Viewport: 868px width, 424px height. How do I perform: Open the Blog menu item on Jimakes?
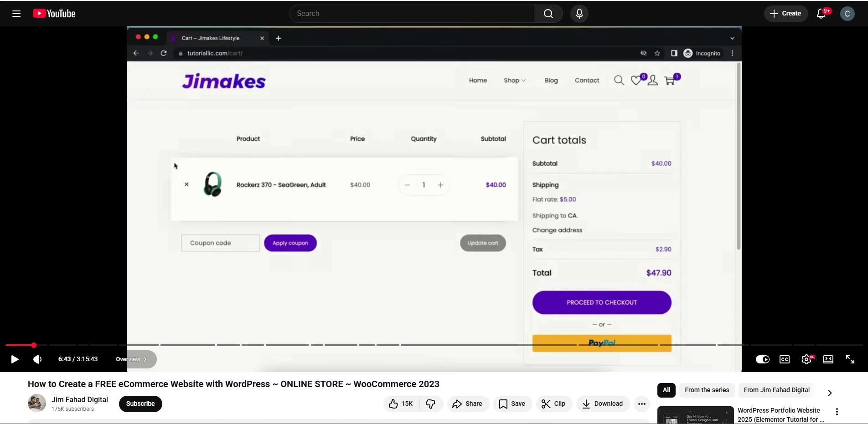(551, 80)
